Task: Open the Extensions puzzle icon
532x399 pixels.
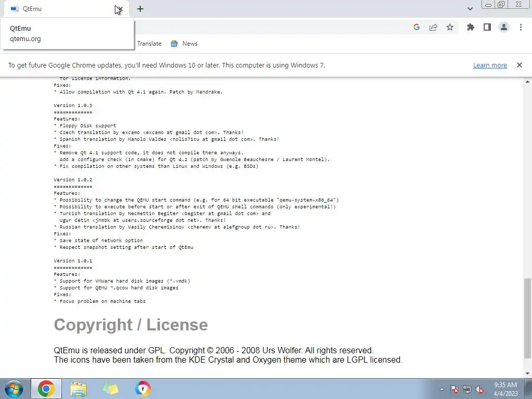Action: (x=471, y=27)
